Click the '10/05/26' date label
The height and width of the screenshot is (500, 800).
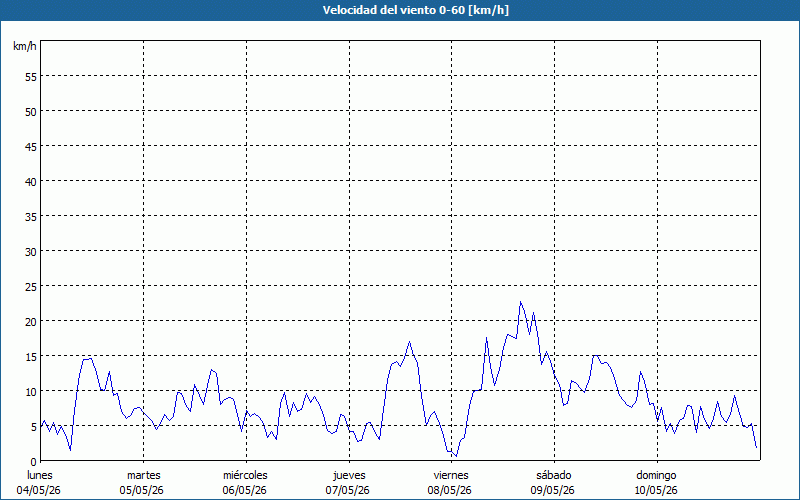tap(656, 490)
